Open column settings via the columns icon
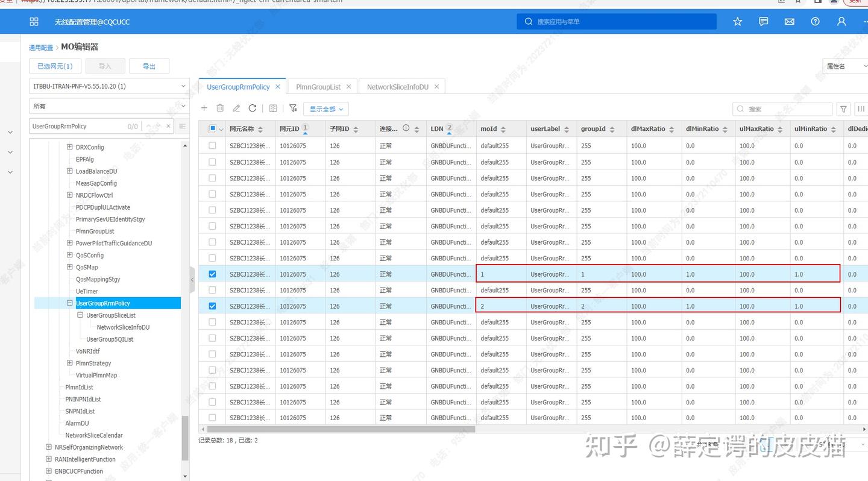The width and height of the screenshot is (868, 481). click(x=861, y=108)
